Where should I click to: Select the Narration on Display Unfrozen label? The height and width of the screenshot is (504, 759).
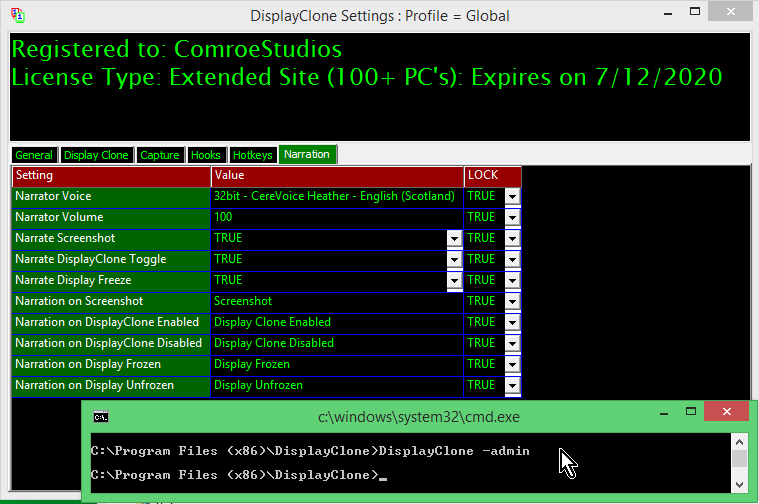point(111,385)
